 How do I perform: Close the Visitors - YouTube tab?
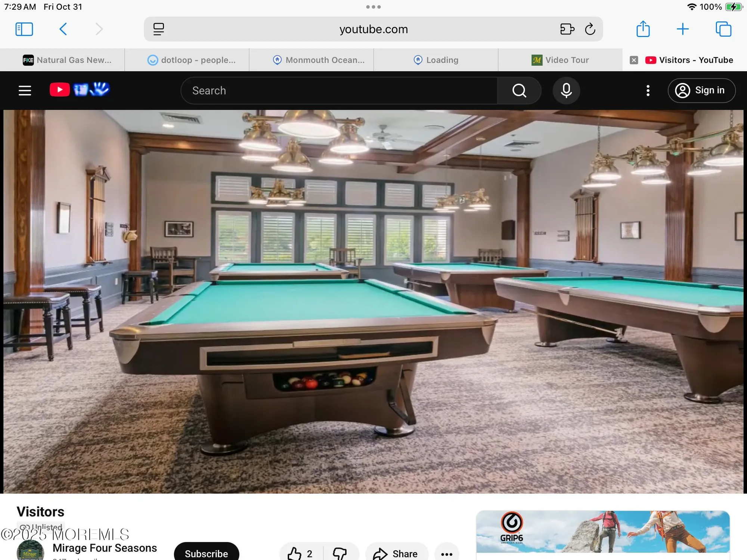(633, 60)
